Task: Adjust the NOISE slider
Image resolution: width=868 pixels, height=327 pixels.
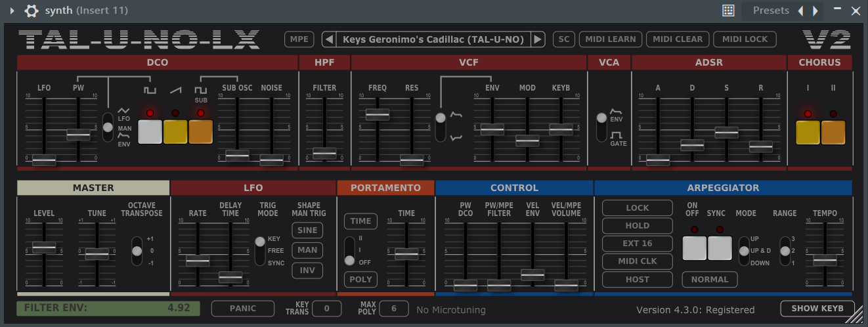Action: click(x=271, y=159)
